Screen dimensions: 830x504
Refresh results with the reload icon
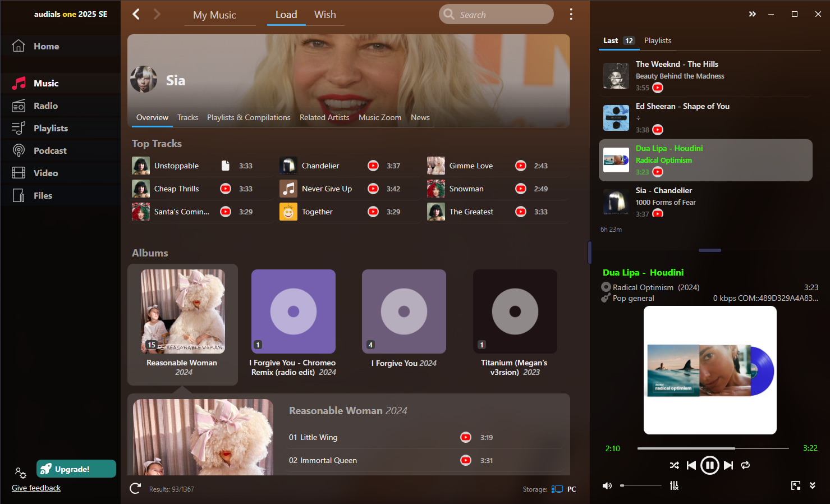pos(135,488)
